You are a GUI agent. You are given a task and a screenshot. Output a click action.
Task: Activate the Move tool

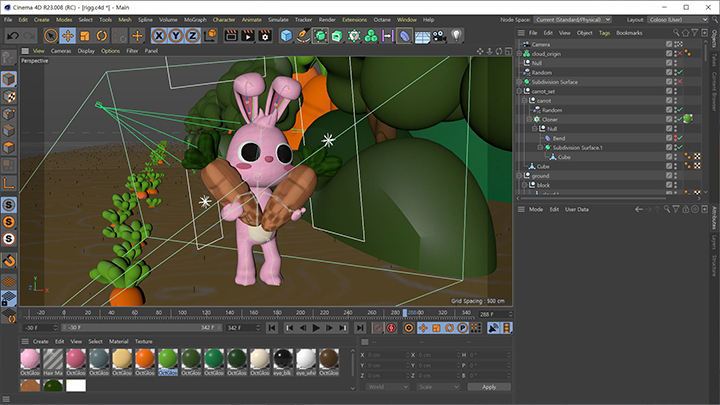(x=68, y=36)
